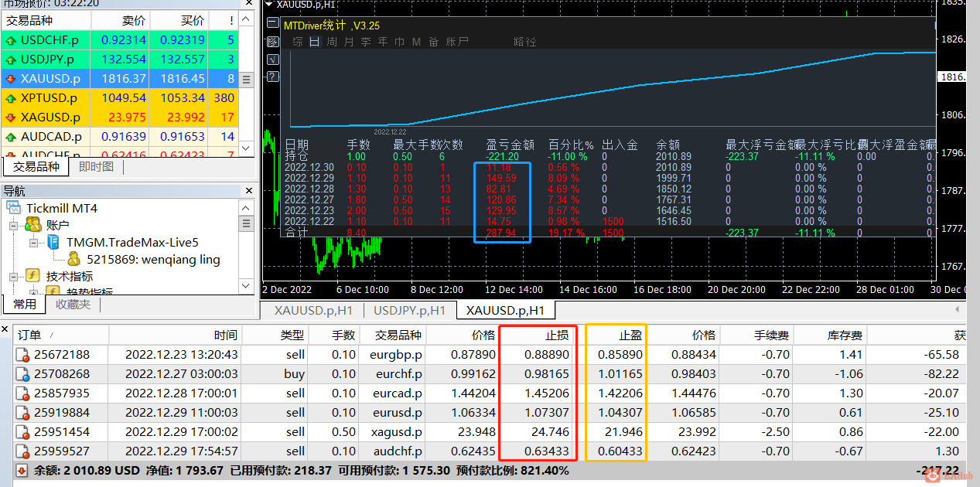Open the USDJPY.p,H1 chart tab

coord(409,310)
